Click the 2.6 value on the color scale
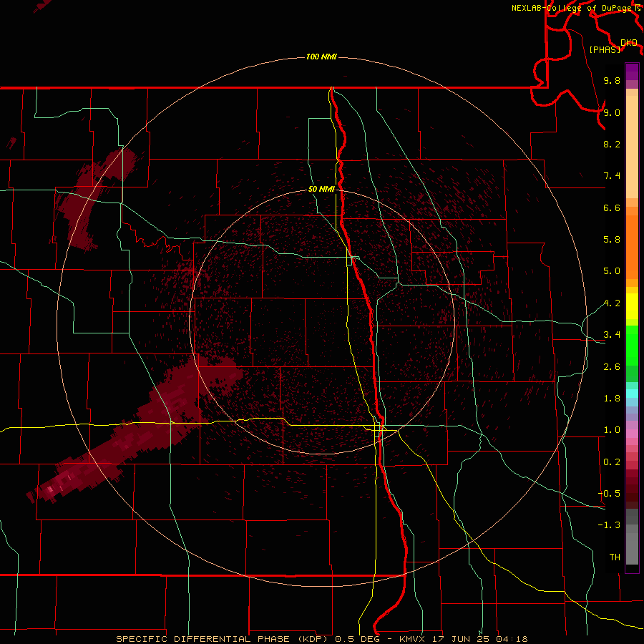Image resolution: width=644 pixels, height=644 pixels. coord(612,367)
